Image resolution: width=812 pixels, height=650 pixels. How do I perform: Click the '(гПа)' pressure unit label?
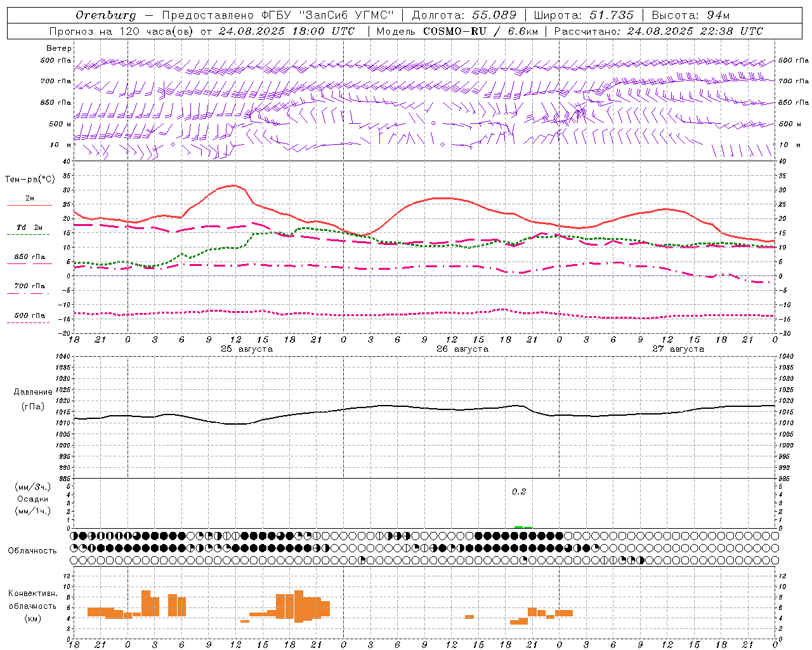click(x=32, y=407)
